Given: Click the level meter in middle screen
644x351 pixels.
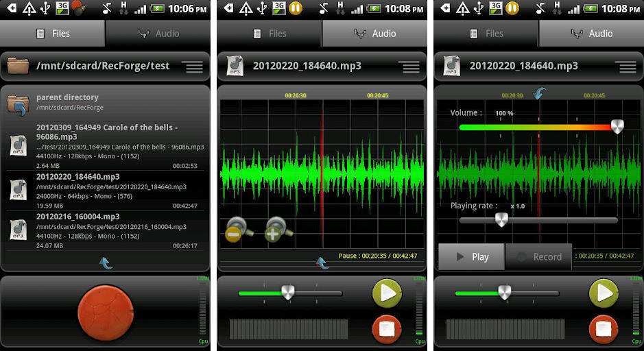Looking at the screenshot, I should coord(289,329).
